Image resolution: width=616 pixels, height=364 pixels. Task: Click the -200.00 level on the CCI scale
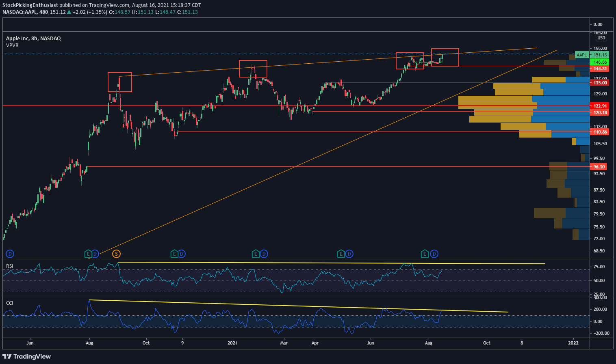tap(601, 333)
